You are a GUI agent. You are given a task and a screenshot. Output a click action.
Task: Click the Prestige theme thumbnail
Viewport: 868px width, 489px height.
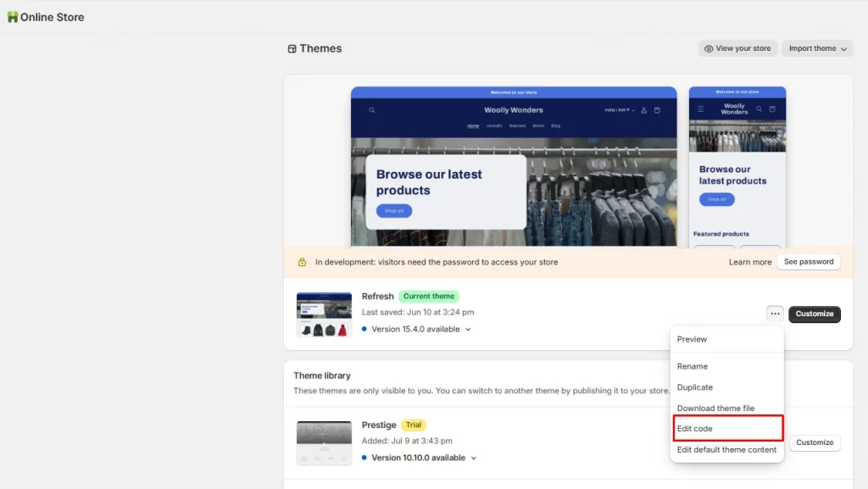(x=324, y=443)
